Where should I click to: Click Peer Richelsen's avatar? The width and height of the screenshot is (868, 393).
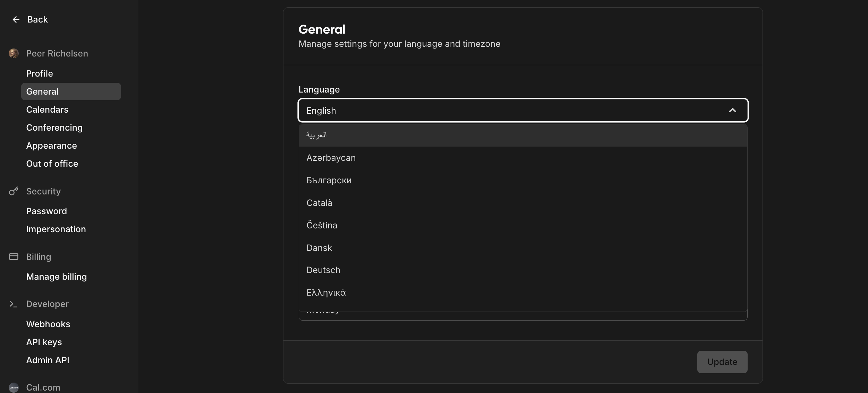click(14, 53)
